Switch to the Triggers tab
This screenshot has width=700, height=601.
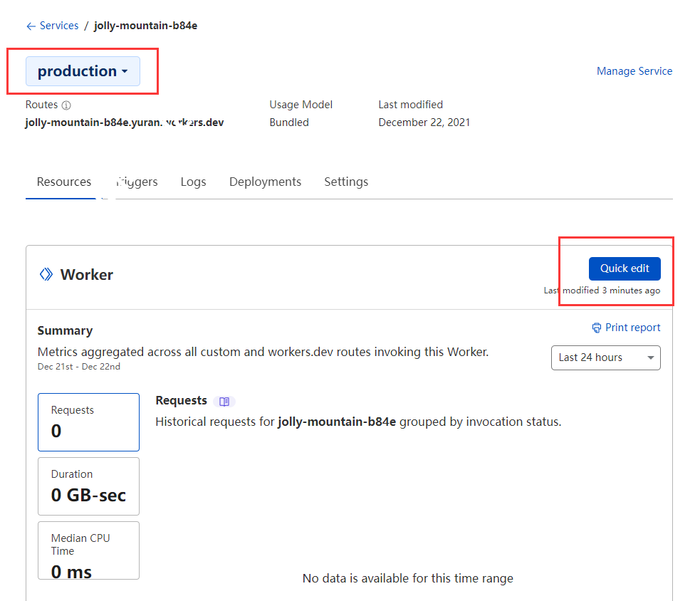click(x=137, y=182)
